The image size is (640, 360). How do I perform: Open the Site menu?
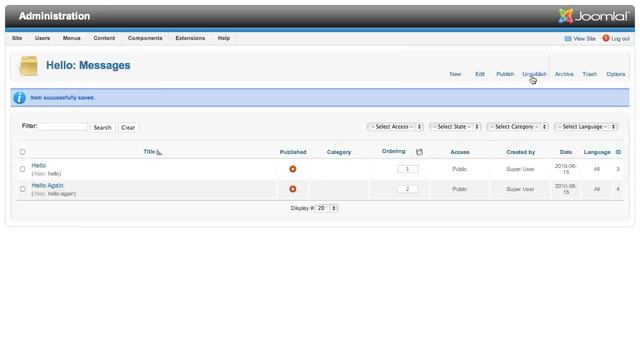[x=17, y=38]
